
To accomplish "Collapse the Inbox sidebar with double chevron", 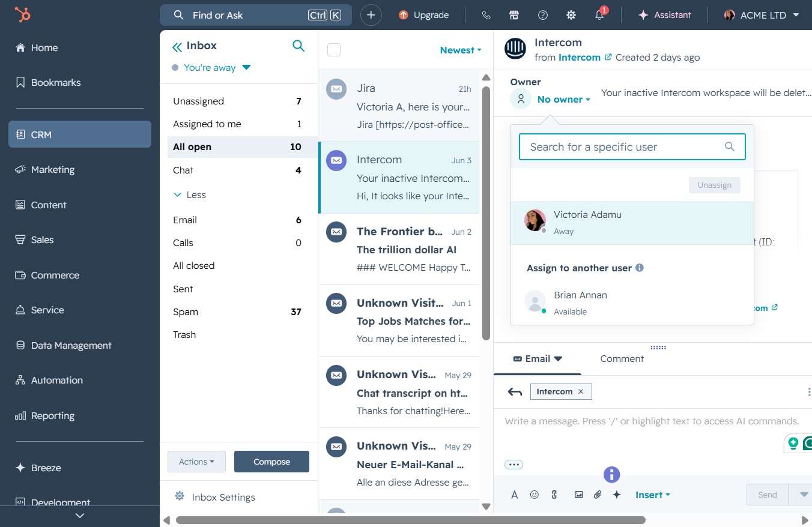I will (x=177, y=46).
